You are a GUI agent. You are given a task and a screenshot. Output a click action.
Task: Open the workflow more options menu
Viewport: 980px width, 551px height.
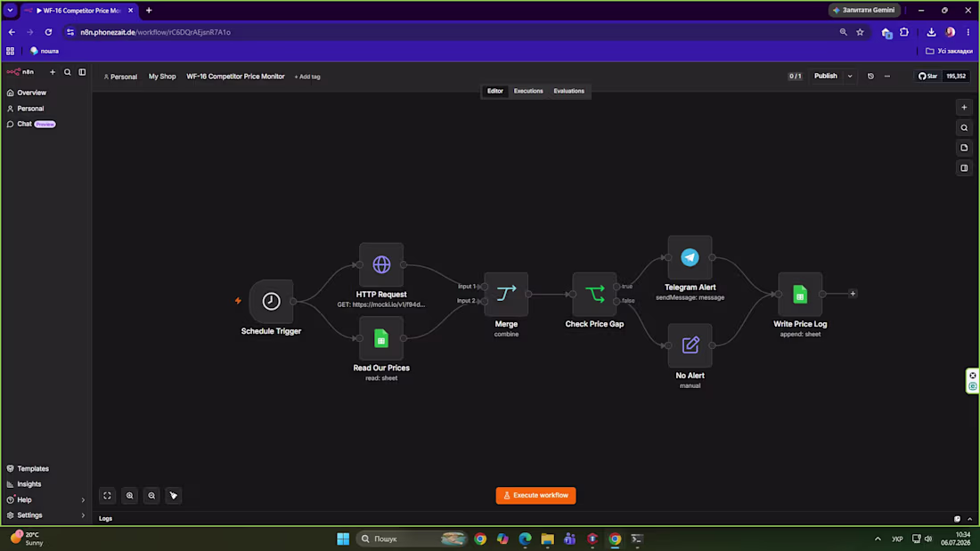[x=886, y=77]
